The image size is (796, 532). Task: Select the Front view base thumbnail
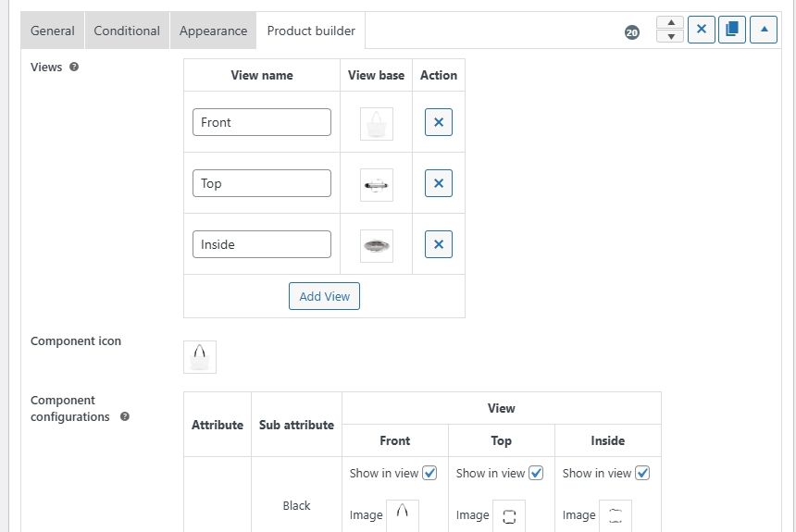point(377,123)
